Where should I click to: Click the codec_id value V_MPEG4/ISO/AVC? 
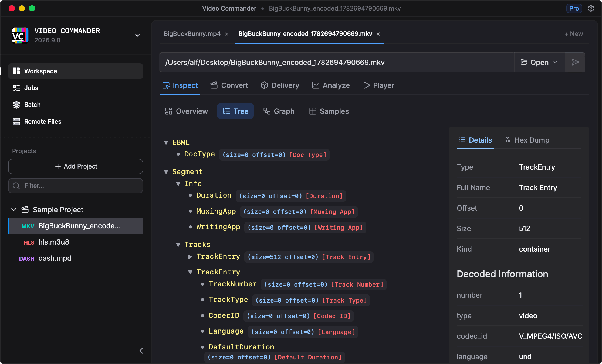click(x=551, y=336)
